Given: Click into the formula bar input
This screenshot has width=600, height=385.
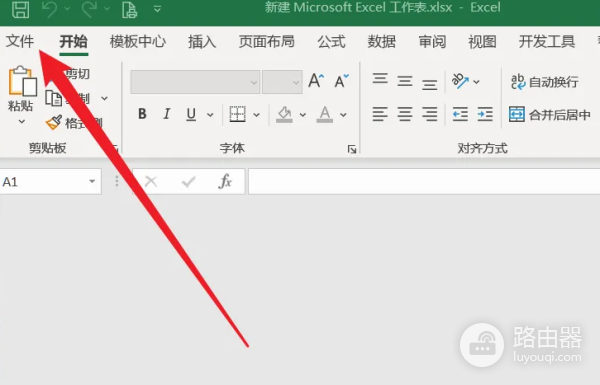Looking at the screenshot, I should (x=424, y=181).
